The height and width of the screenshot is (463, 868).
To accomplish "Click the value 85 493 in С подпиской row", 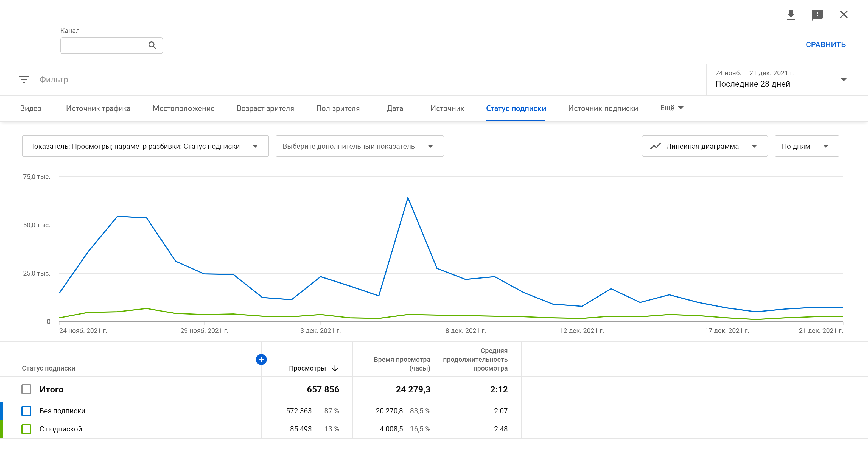I will click(301, 429).
